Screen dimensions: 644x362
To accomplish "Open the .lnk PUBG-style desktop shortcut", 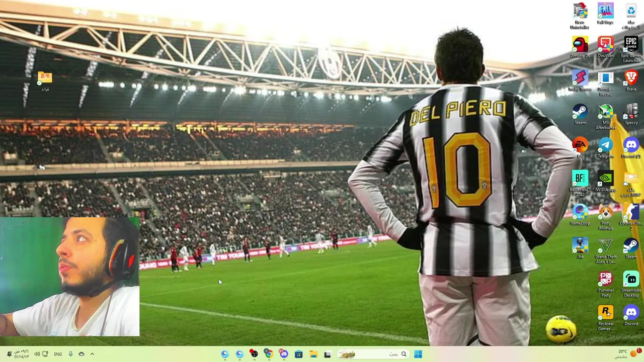I will click(x=580, y=248).
